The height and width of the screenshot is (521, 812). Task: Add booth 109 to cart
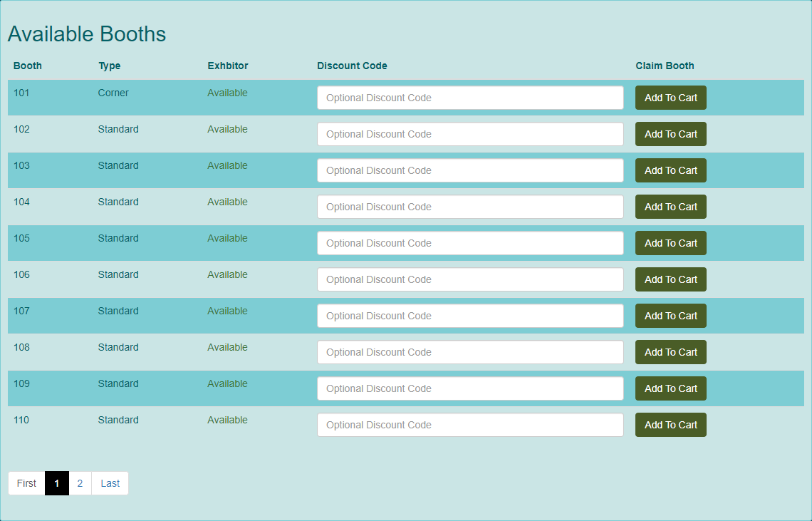(671, 388)
